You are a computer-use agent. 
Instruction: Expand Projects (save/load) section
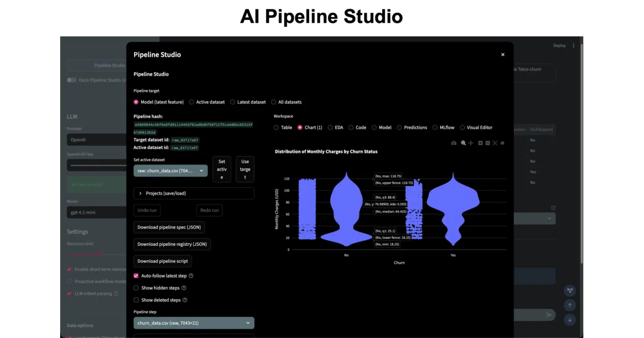[x=194, y=193]
